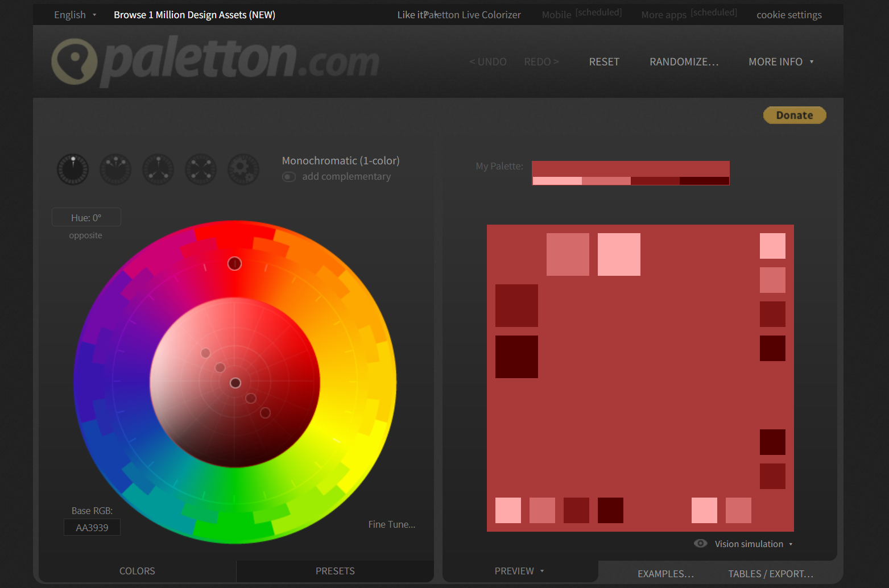889x588 pixels.
Task: Click the center base color dot in inner circle
Action: [235, 383]
